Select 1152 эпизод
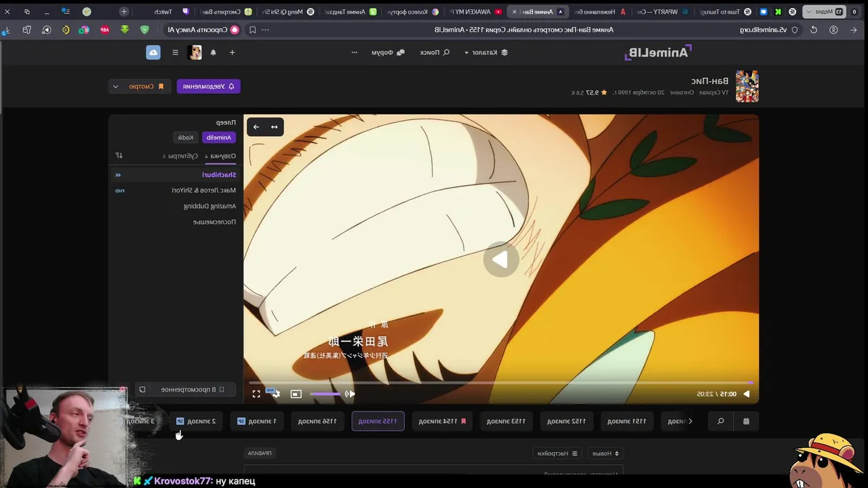 566,421
